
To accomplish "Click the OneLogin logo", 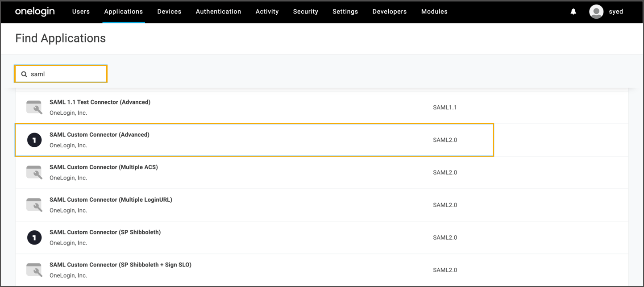I will coord(35,12).
